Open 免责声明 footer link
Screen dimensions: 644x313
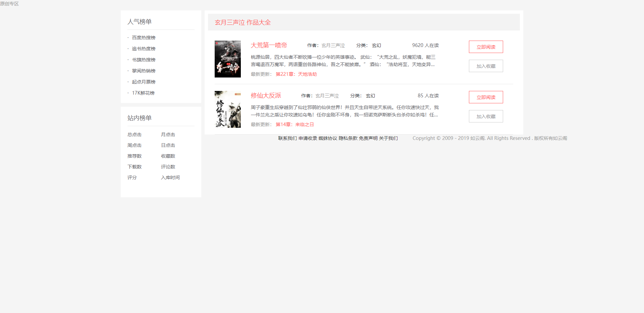[x=368, y=138]
